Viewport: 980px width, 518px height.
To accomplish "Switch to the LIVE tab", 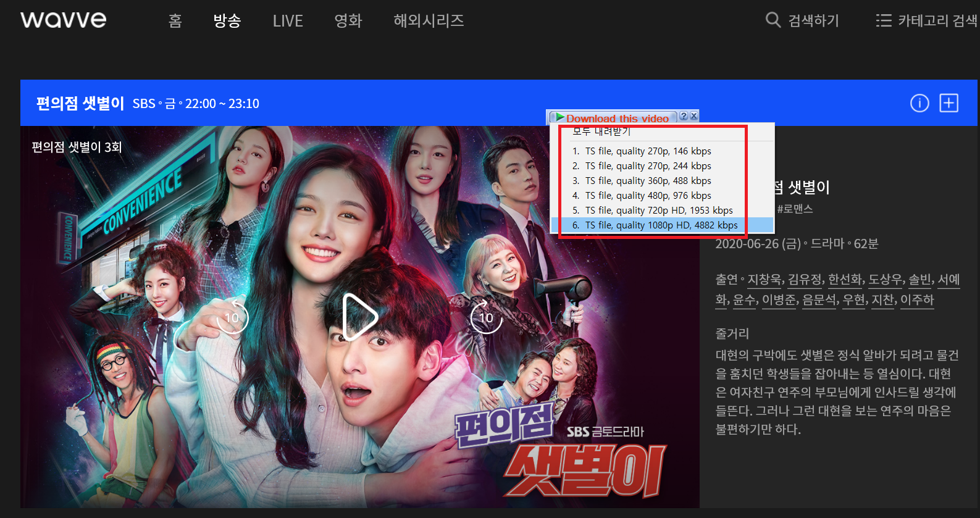I will point(288,21).
